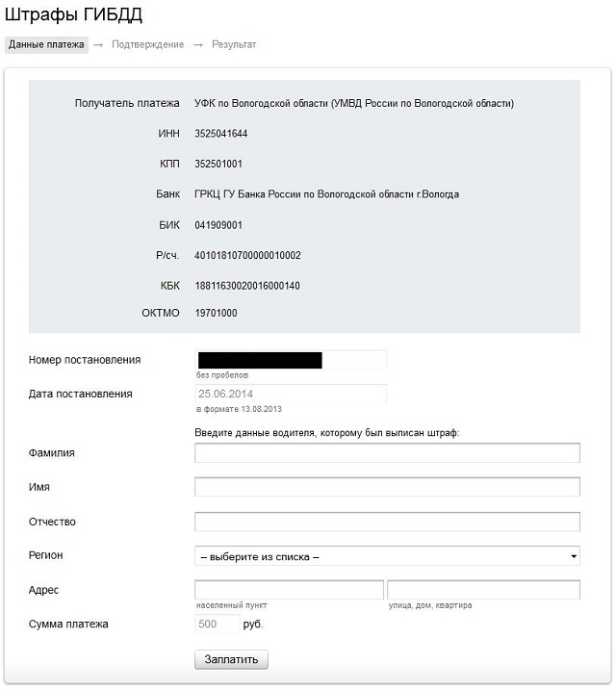Screen dimensions: 616x689
Task: Click the Фамилия input field
Action: coord(387,453)
